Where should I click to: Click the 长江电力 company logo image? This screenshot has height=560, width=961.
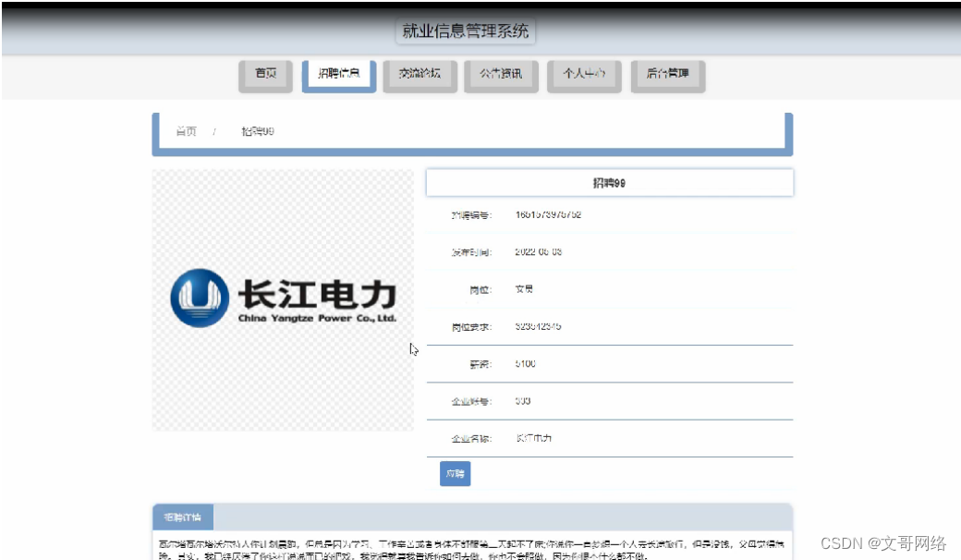click(283, 299)
